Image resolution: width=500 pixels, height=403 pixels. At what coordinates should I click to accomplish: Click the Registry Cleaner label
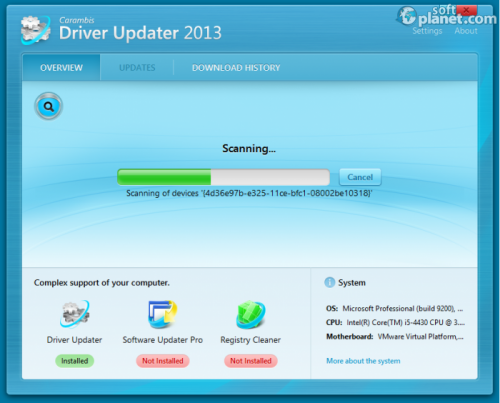click(x=250, y=340)
